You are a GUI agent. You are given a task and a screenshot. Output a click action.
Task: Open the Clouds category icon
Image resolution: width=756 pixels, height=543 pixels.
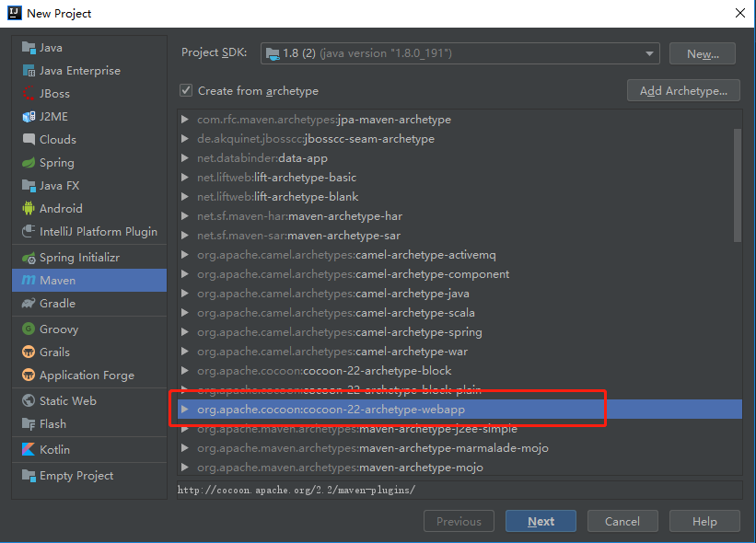click(x=29, y=140)
